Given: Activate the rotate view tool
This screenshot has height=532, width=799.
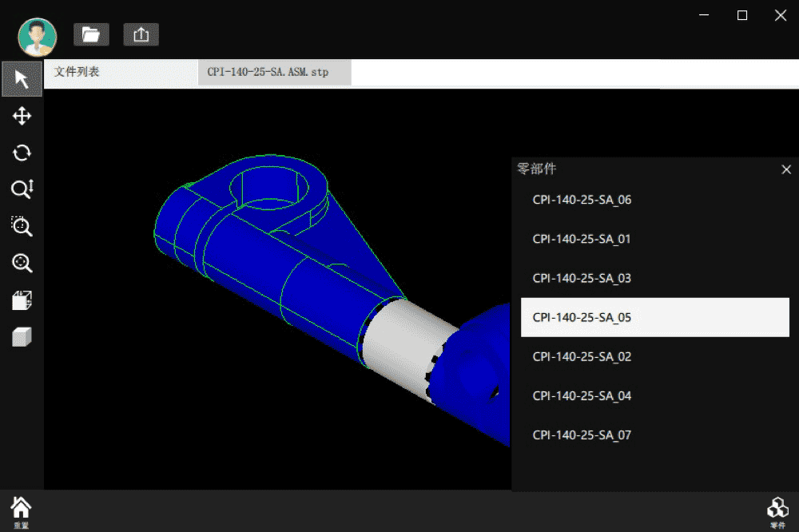Looking at the screenshot, I should point(22,153).
